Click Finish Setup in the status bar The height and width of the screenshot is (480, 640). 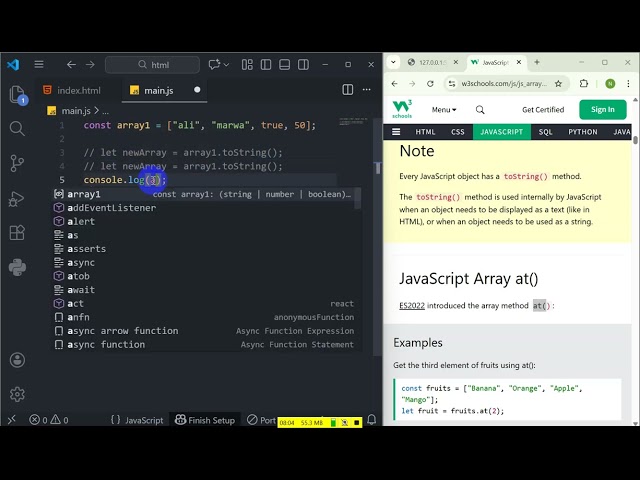(204, 420)
